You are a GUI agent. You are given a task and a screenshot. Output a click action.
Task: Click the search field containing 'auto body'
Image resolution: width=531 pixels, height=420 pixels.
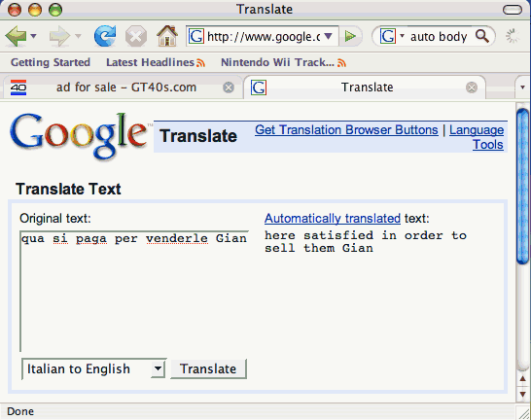tap(439, 37)
